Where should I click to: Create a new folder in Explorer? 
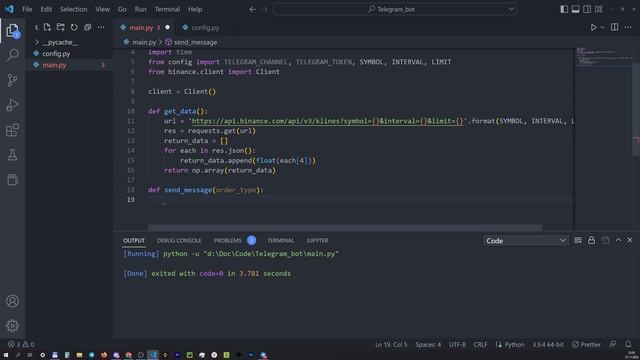61,27
